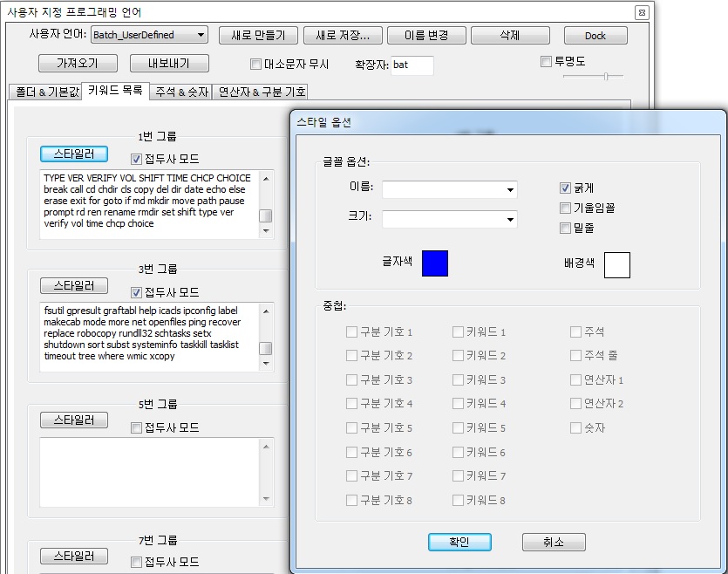The image size is (728, 574).
Task: Open the 스타일러 for 1번 그룹
Action: pyautogui.click(x=72, y=154)
